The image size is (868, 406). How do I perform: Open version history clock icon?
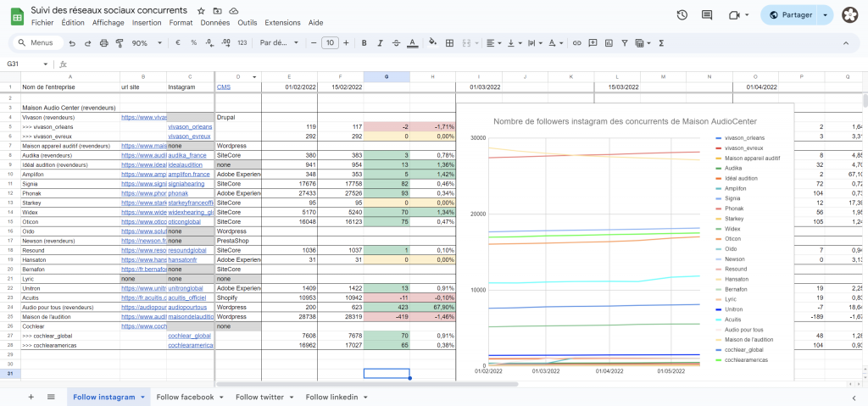click(682, 14)
